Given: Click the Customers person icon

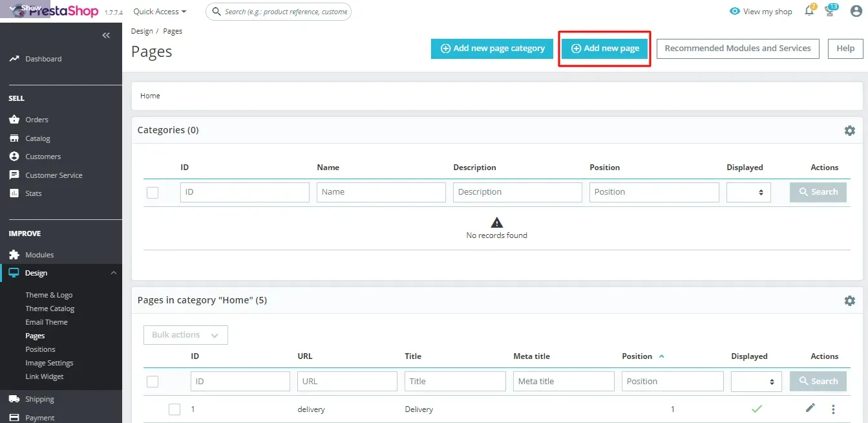Looking at the screenshot, I should (14, 157).
